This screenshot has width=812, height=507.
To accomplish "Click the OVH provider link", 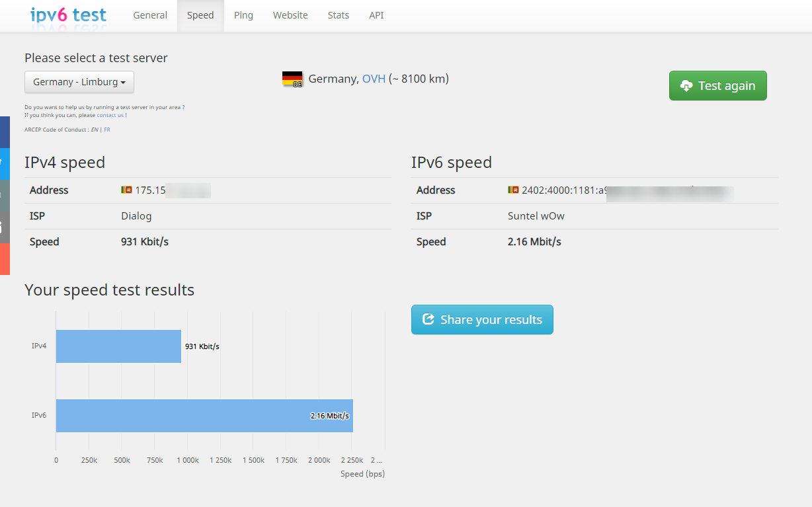I will coord(374,79).
